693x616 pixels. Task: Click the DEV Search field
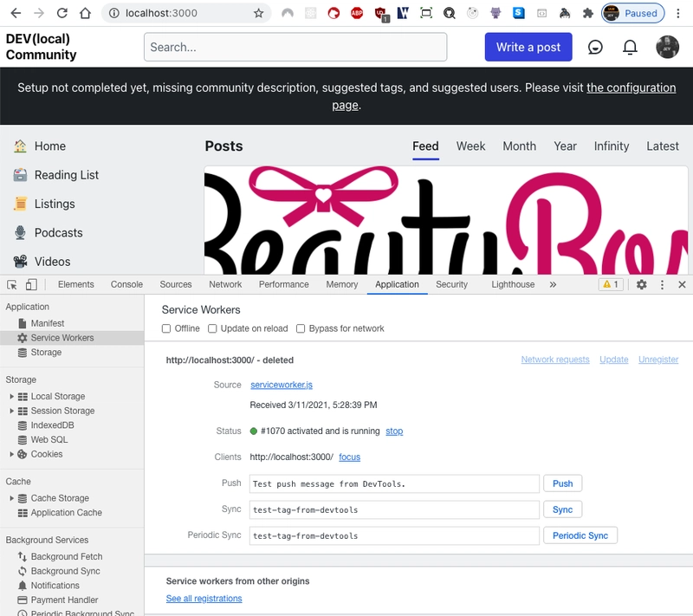click(295, 47)
